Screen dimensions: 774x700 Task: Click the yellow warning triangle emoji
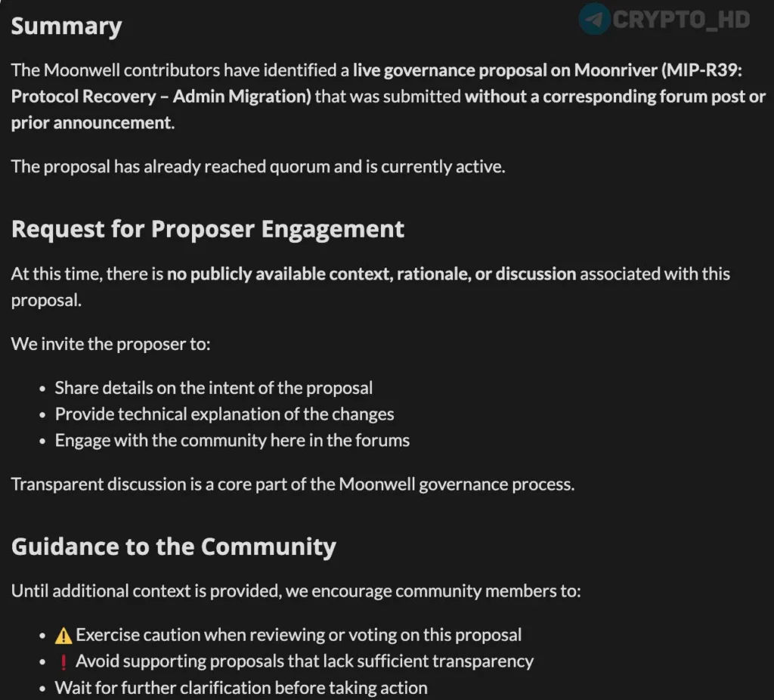(63, 635)
